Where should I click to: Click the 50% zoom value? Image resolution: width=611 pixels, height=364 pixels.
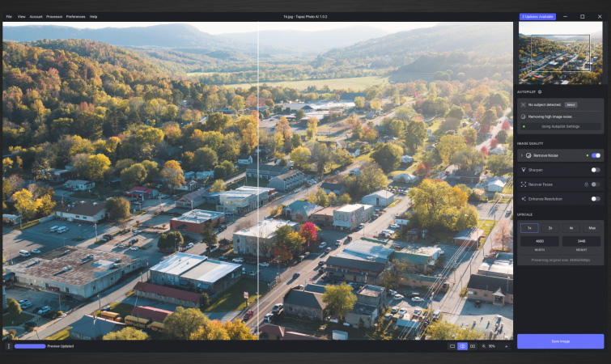point(492,346)
